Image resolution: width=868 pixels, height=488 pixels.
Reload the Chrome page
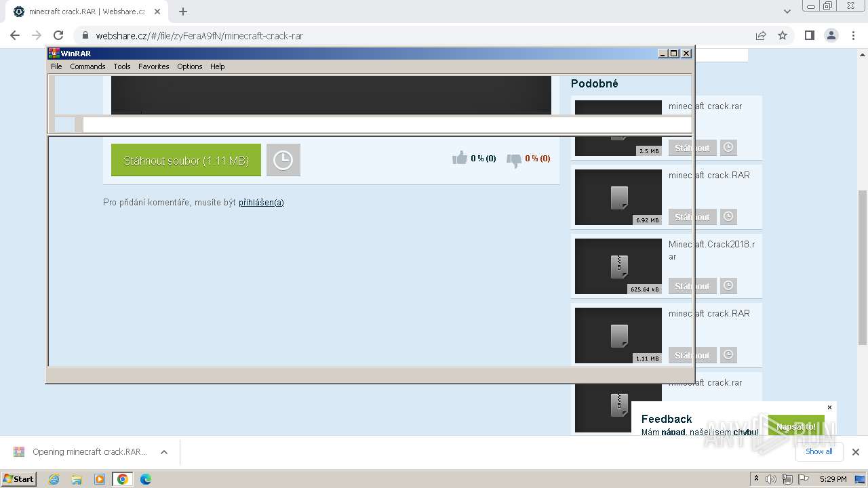[x=58, y=35]
